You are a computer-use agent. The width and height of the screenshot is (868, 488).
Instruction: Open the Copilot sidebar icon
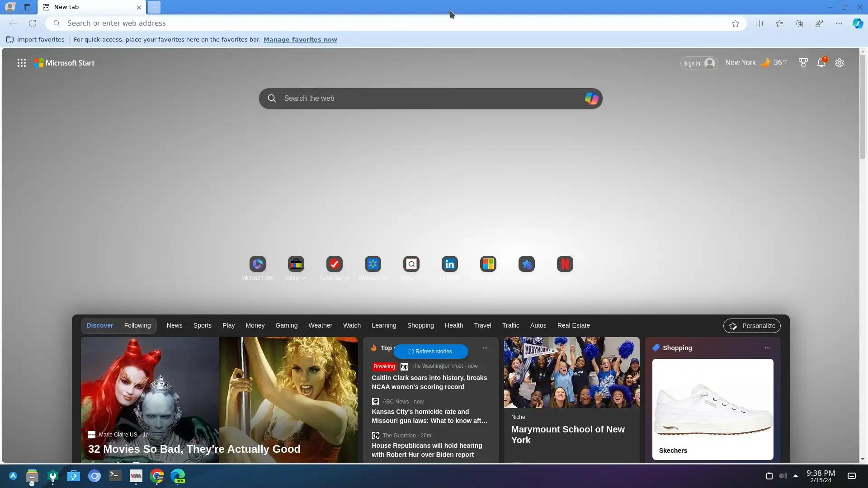pos(858,23)
